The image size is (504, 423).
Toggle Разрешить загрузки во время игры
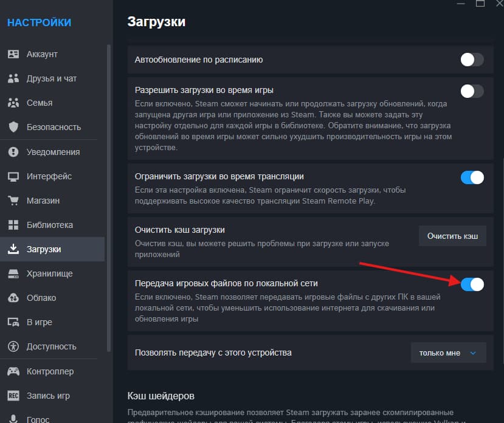tap(472, 91)
